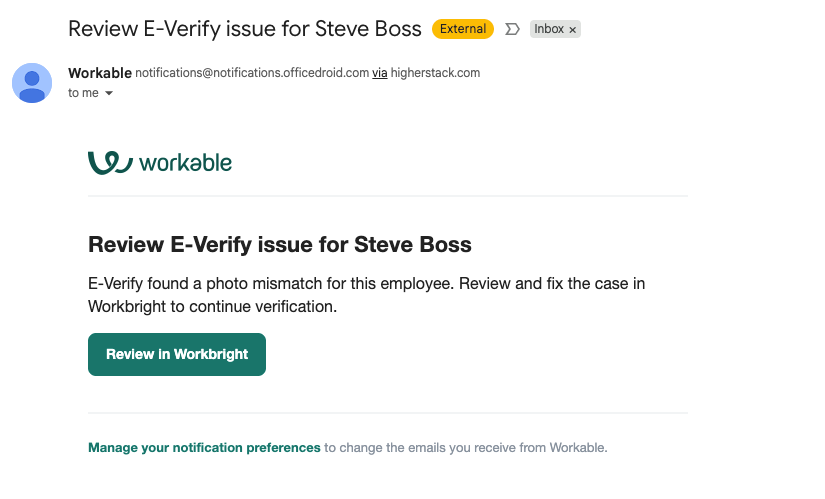Expand recipient details arrow next to "to me"
The image size is (825, 499).
pyautogui.click(x=109, y=93)
